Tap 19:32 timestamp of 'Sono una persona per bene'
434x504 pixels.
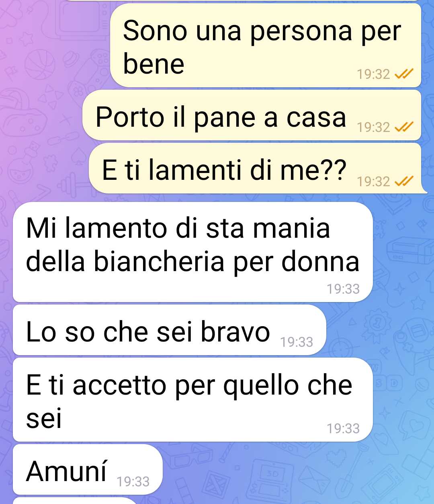[x=373, y=74]
